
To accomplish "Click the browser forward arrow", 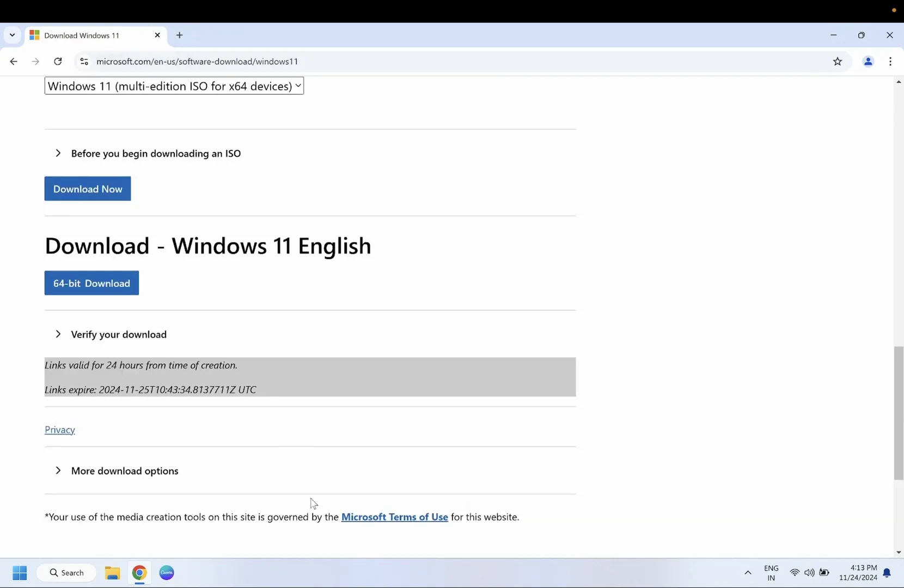I will click(x=35, y=62).
